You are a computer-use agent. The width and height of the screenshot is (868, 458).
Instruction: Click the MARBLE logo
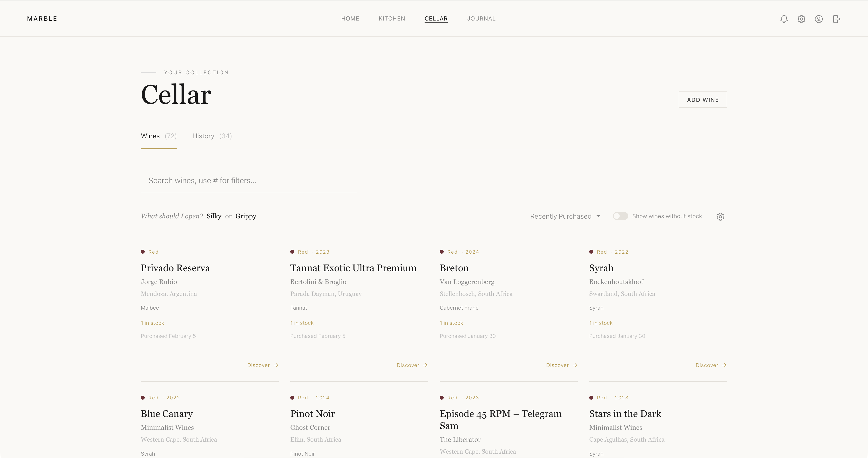(42, 19)
